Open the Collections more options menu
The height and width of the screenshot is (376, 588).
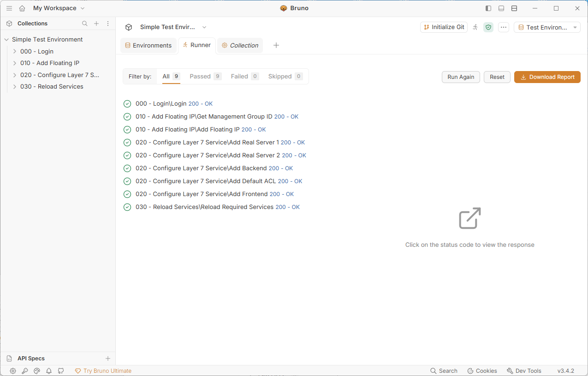(108, 24)
